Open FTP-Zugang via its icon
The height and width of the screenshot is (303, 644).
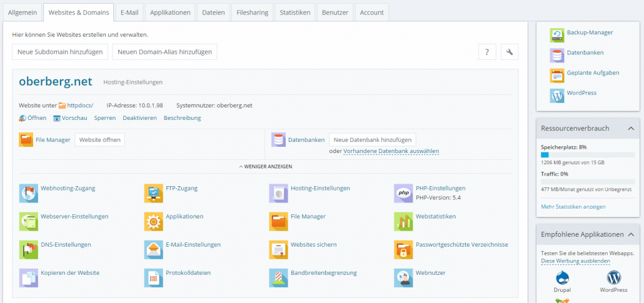point(154,193)
